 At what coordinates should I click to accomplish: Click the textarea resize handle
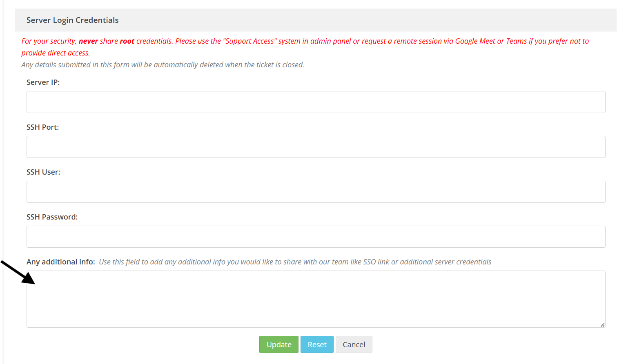tap(602, 324)
